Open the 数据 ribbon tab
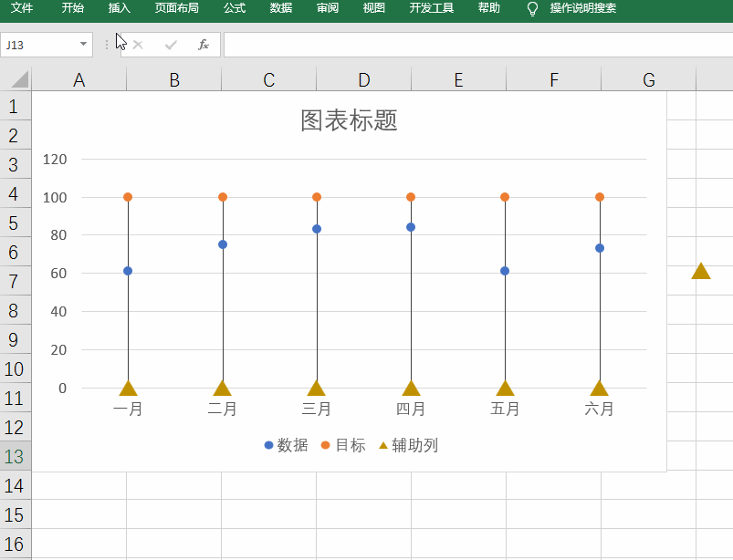This screenshot has height=560, width=733. click(x=281, y=8)
